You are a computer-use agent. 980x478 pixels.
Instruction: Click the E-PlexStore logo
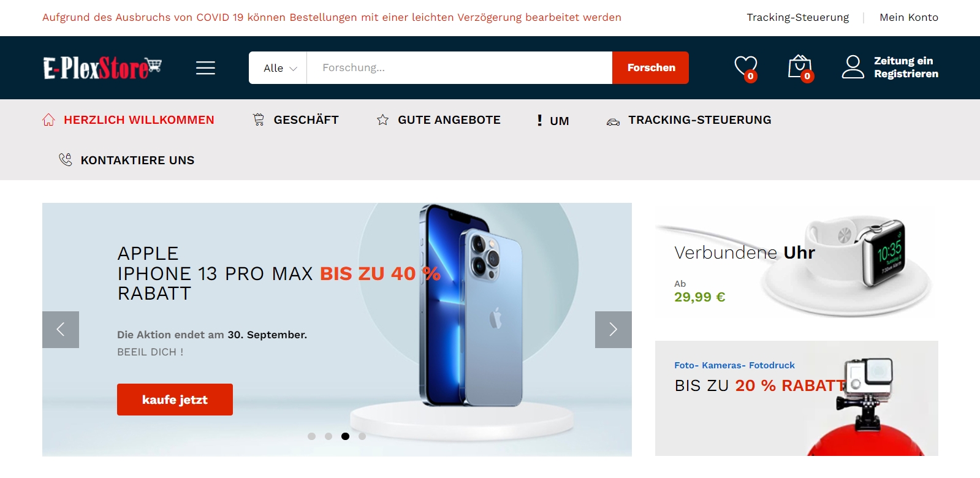(102, 68)
